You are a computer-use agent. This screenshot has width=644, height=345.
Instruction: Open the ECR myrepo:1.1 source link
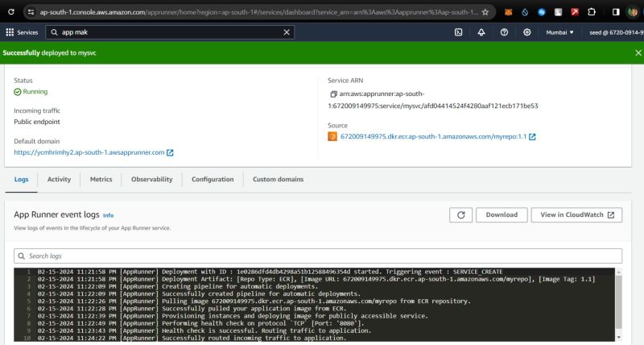pos(433,136)
